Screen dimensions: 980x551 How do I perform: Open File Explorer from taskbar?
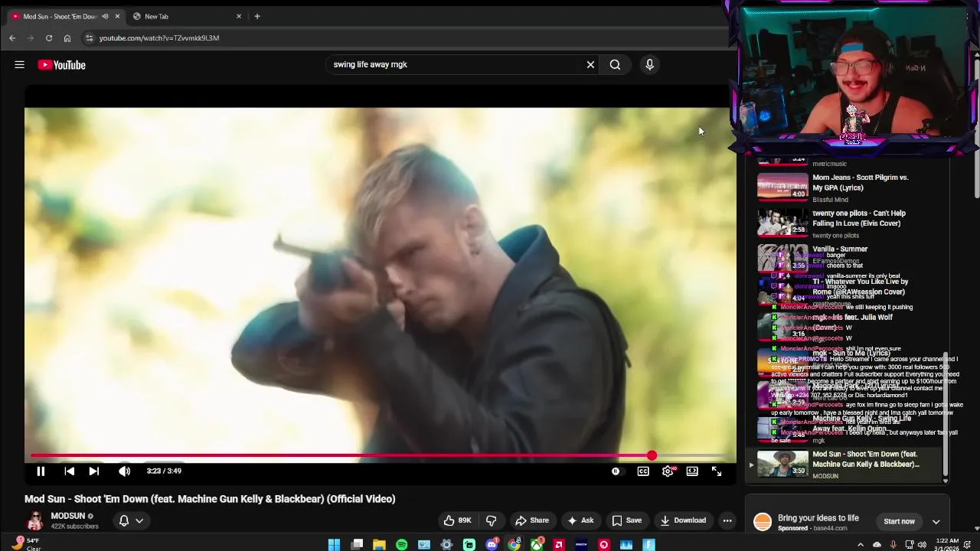pos(379,545)
